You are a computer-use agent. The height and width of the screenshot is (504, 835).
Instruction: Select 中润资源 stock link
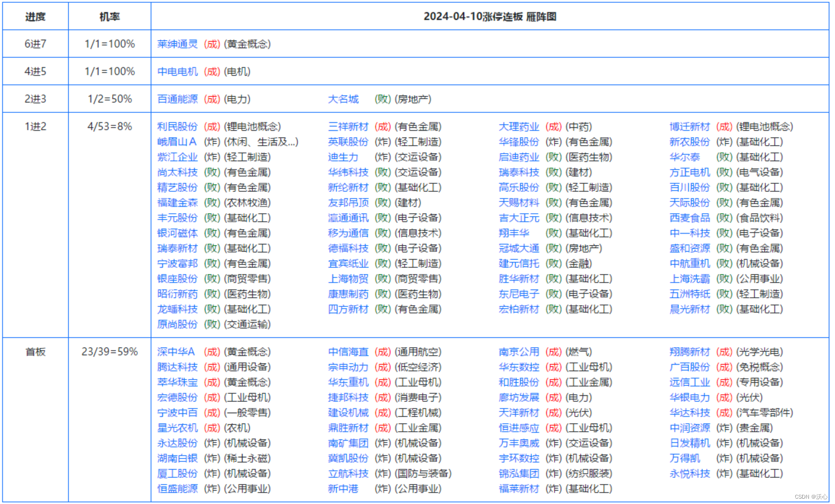click(690, 428)
